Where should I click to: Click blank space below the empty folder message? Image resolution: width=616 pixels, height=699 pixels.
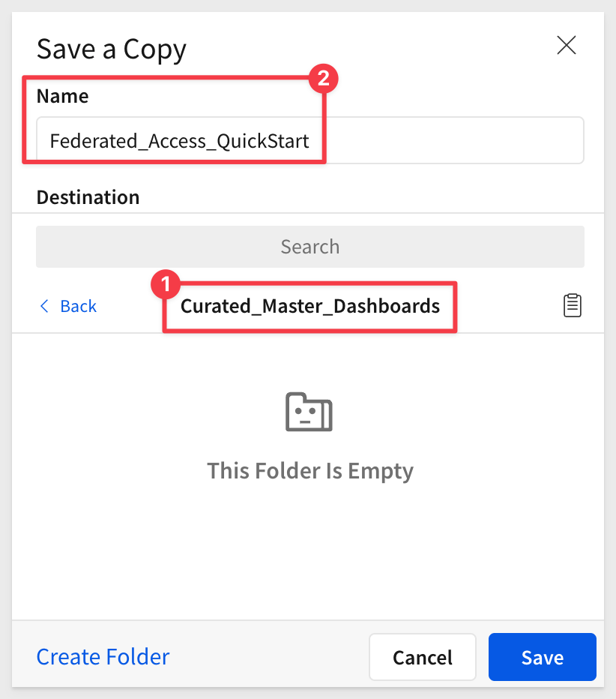click(x=309, y=555)
